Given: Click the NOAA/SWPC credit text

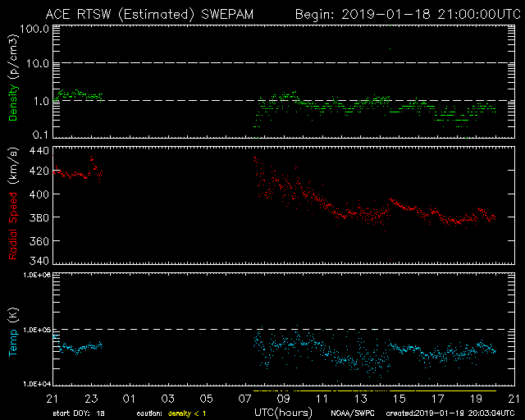Looking at the screenshot, I should pyautogui.click(x=351, y=413).
